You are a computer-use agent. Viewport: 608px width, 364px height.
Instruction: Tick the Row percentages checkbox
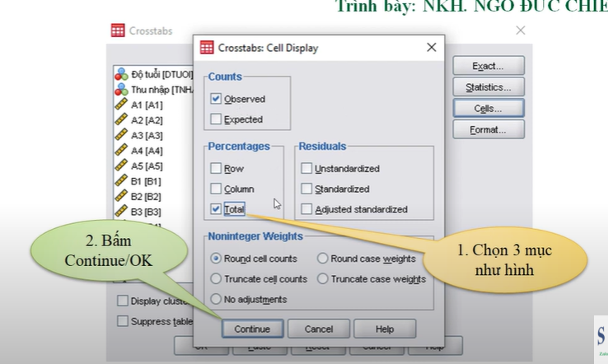(216, 169)
